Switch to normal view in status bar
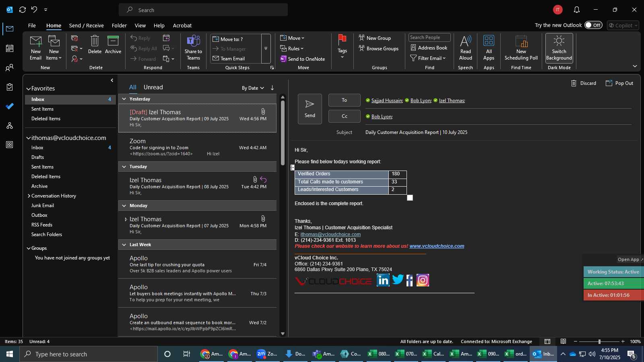Screen dimensions: 644x362 (547, 341)
